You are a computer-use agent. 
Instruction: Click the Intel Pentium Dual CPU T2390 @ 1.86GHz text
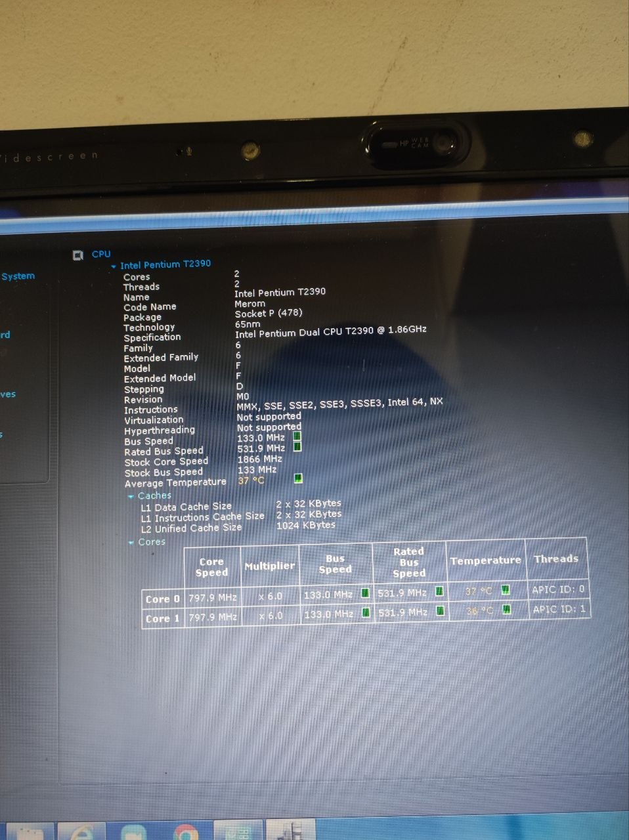(x=331, y=331)
